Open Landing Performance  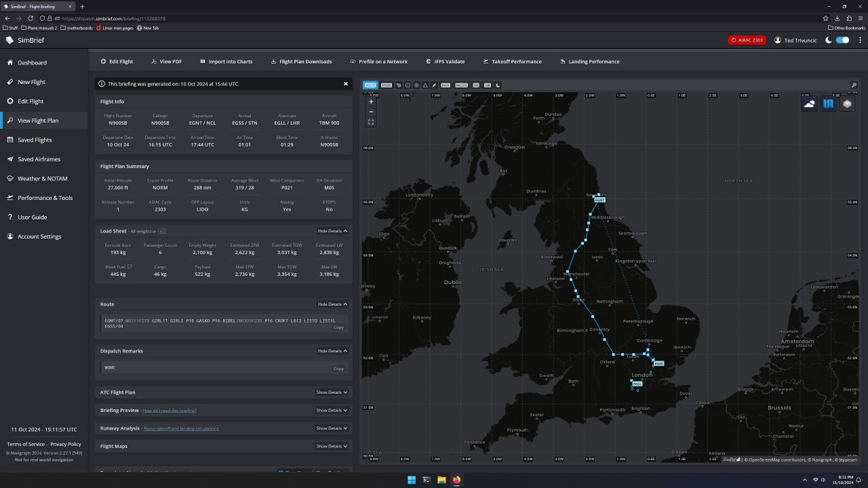(x=589, y=62)
